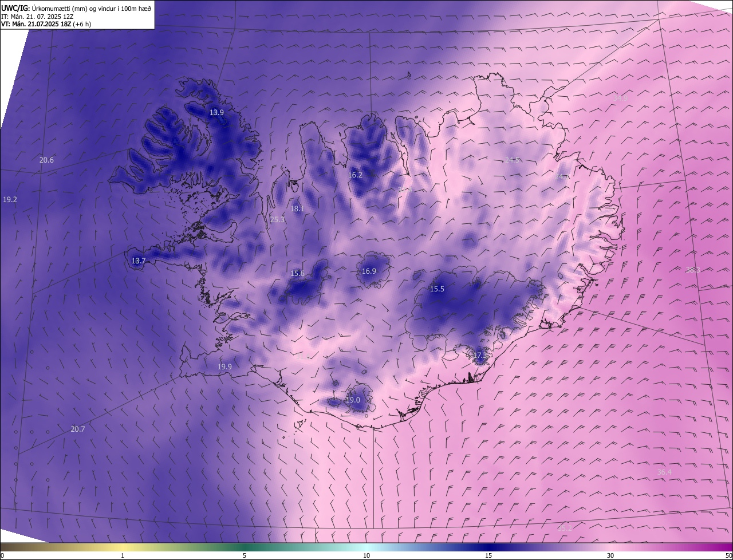
Task: Click the 24.5 value label
Action: [x=512, y=160]
